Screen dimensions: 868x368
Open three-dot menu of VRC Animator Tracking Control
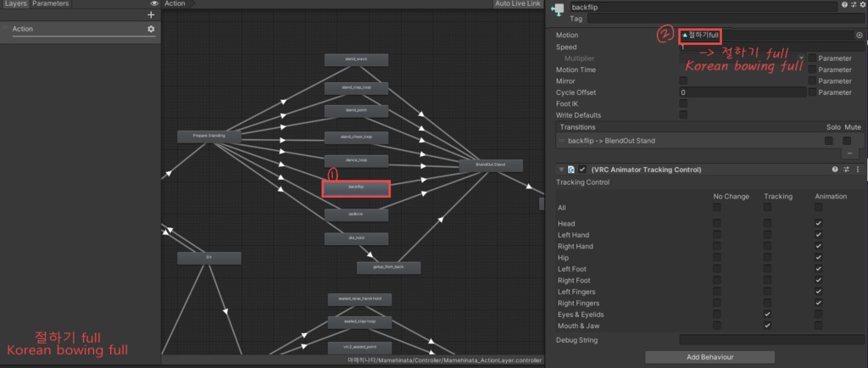point(858,170)
